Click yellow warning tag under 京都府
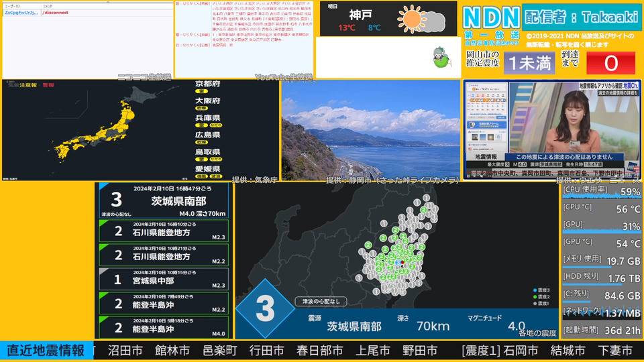The height and width of the screenshot is (362, 644). 201,91
